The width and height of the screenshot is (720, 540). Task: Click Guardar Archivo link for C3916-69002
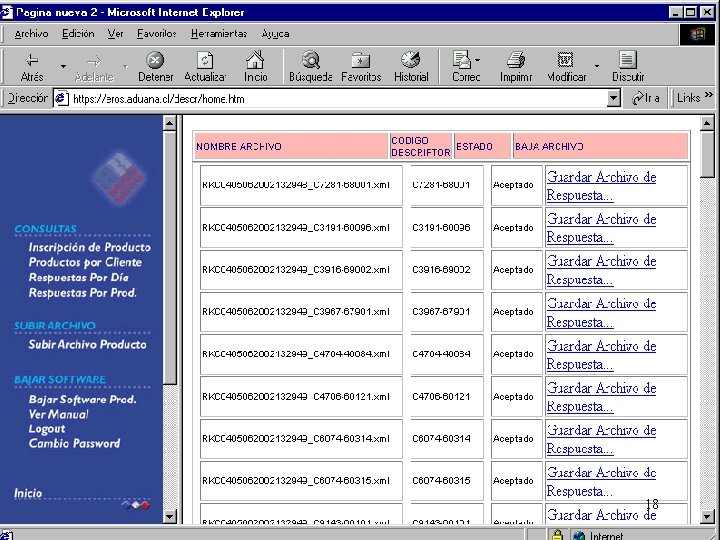pyautogui.click(x=601, y=270)
